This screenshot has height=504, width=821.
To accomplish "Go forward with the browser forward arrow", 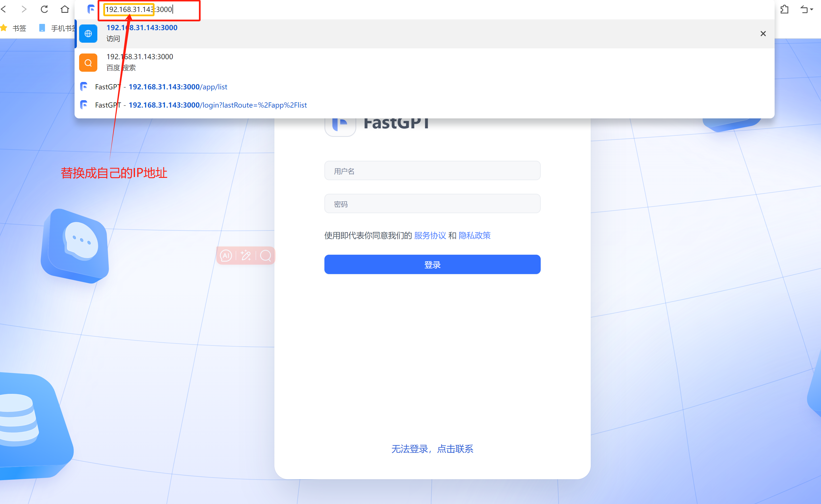I will pyautogui.click(x=24, y=9).
